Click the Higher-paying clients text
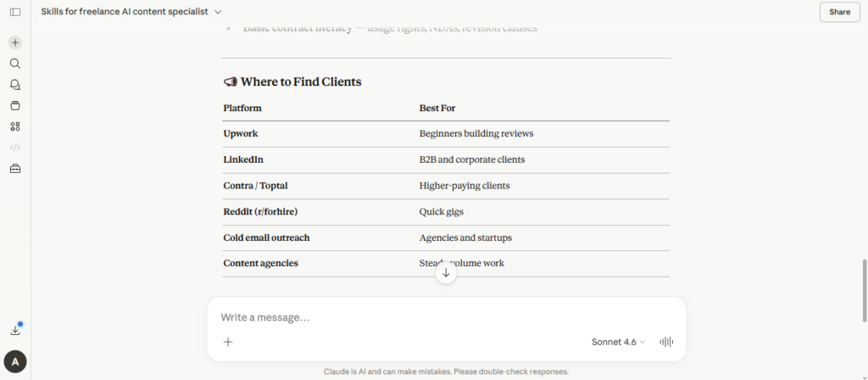 pyautogui.click(x=465, y=186)
